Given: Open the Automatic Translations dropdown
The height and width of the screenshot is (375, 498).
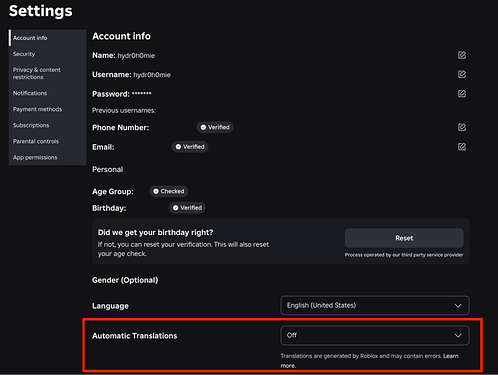Looking at the screenshot, I should pyautogui.click(x=375, y=335).
